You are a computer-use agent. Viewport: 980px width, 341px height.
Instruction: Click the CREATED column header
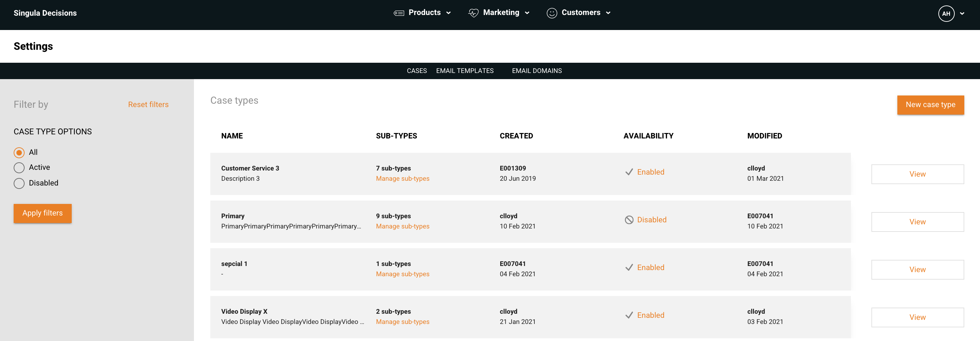pos(516,136)
